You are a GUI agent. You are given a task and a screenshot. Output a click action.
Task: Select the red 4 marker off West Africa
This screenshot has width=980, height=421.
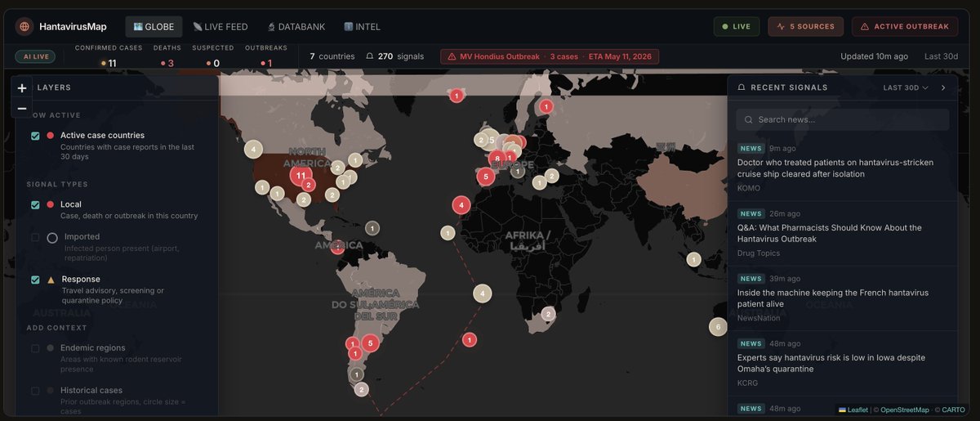click(461, 205)
